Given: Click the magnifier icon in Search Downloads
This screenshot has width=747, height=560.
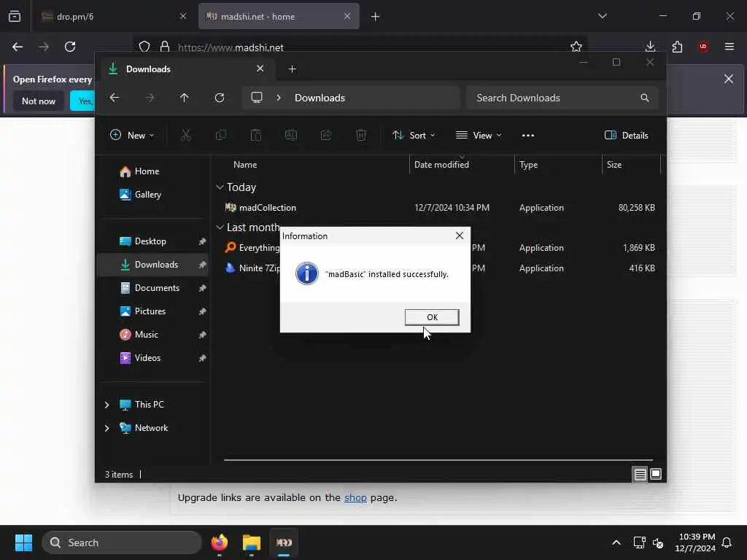Looking at the screenshot, I should coord(645,98).
